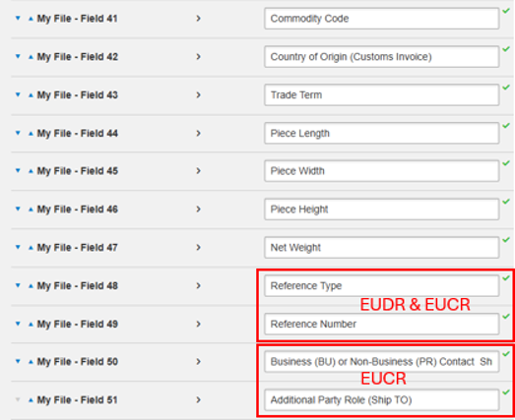
Task: Move Field 47 down with its down arrow
Action: point(18,247)
